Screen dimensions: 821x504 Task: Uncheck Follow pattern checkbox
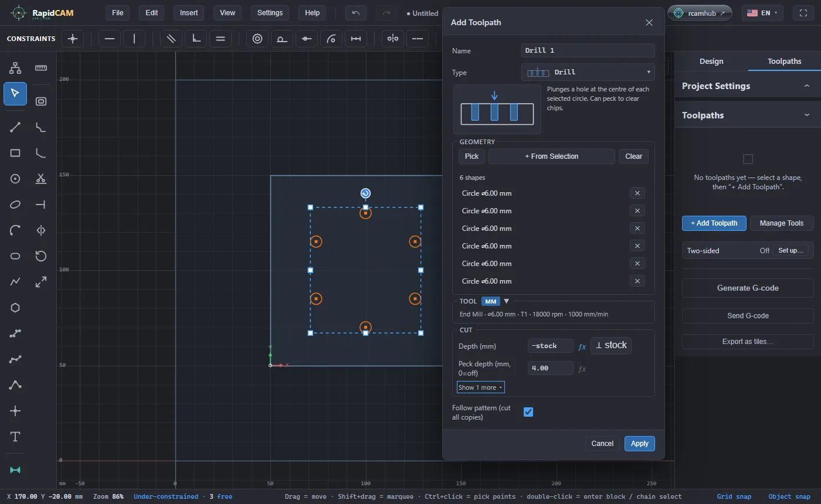tap(528, 412)
